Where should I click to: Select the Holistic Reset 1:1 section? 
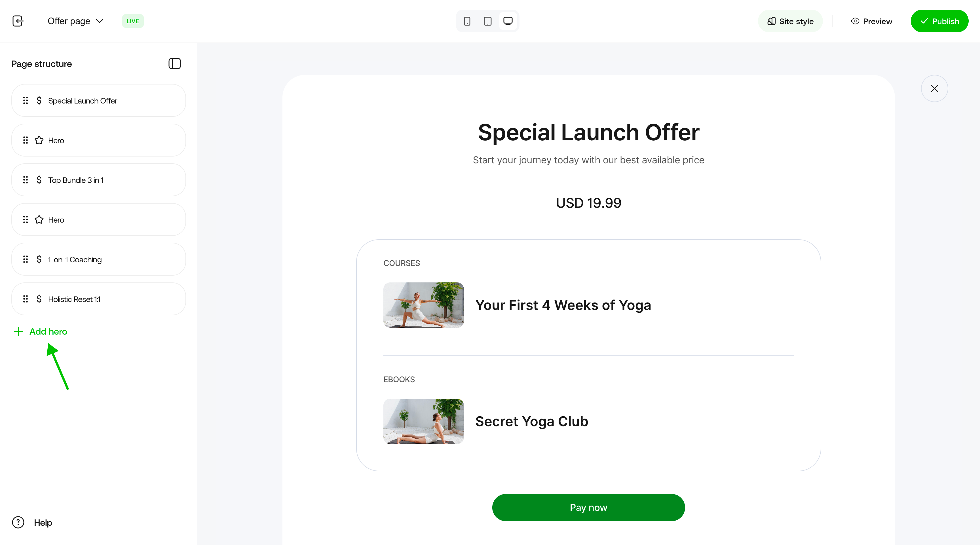point(98,299)
